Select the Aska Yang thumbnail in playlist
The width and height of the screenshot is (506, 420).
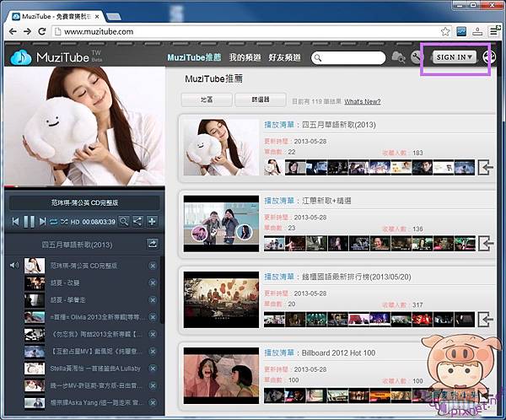tap(35, 402)
